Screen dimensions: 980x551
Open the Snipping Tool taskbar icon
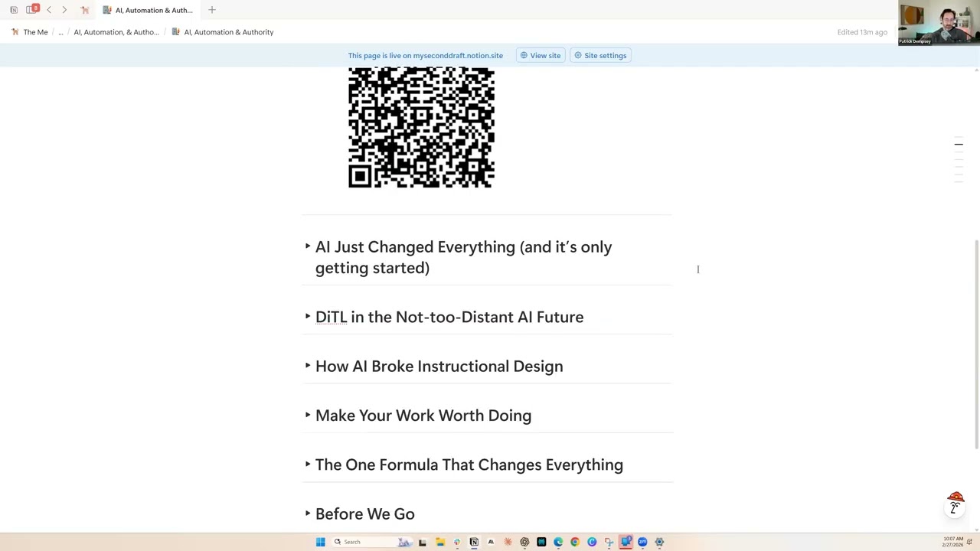609,542
